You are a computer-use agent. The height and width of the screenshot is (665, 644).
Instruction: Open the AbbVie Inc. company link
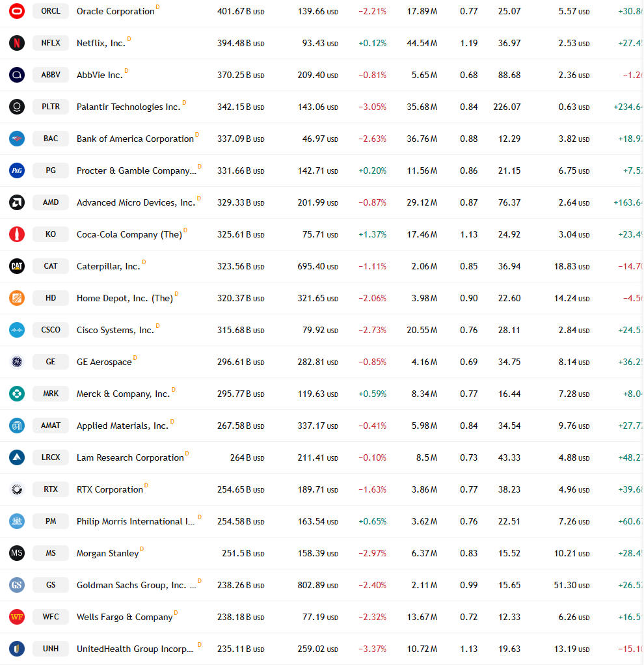pos(100,75)
